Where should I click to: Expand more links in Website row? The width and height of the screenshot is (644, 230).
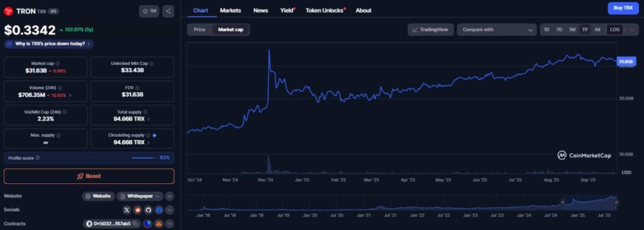170,196
